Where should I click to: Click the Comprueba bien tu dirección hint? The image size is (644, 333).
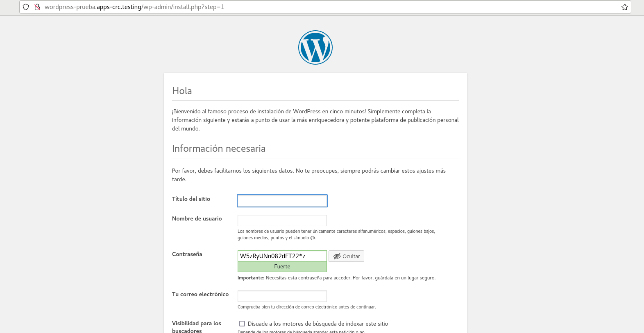306,307
